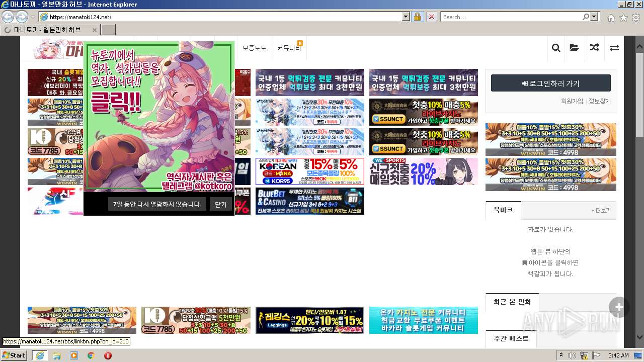Click the site search magnifier icon
This screenshot has width=644, height=362.
556,48
